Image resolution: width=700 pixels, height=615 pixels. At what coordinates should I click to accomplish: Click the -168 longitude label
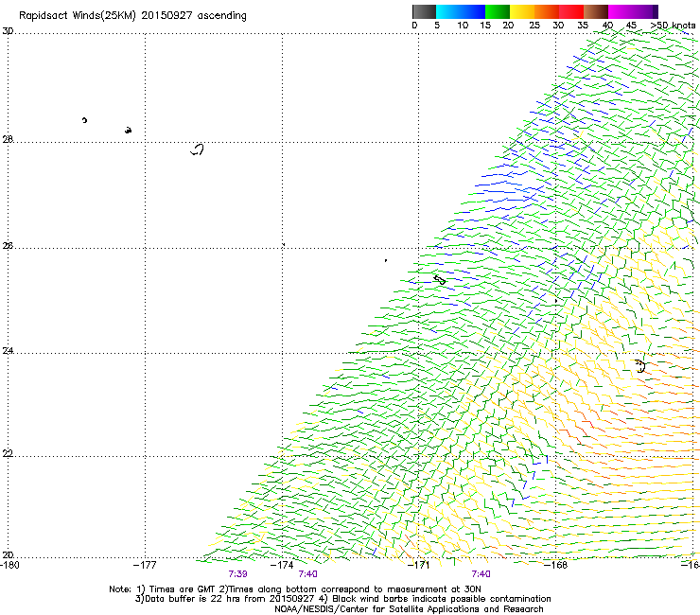point(556,565)
